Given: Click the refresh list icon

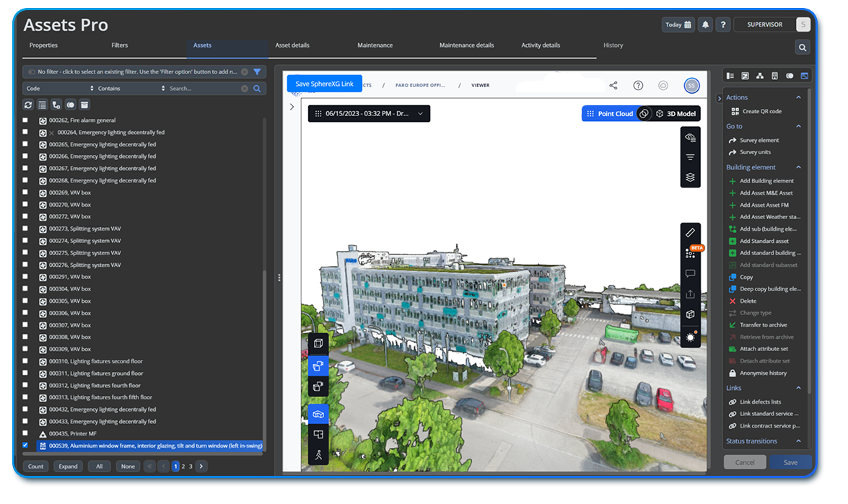Looking at the screenshot, I should [28, 105].
